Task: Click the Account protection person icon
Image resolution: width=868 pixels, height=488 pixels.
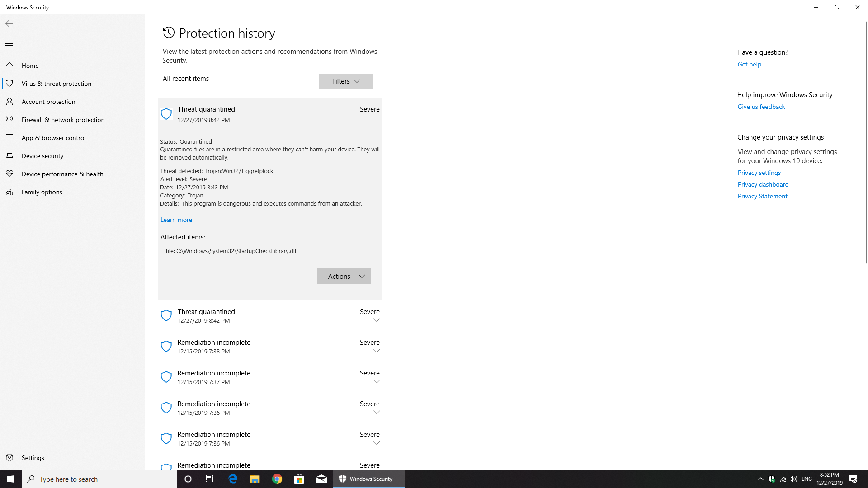Action: pyautogui.click(x=9, y=102)
